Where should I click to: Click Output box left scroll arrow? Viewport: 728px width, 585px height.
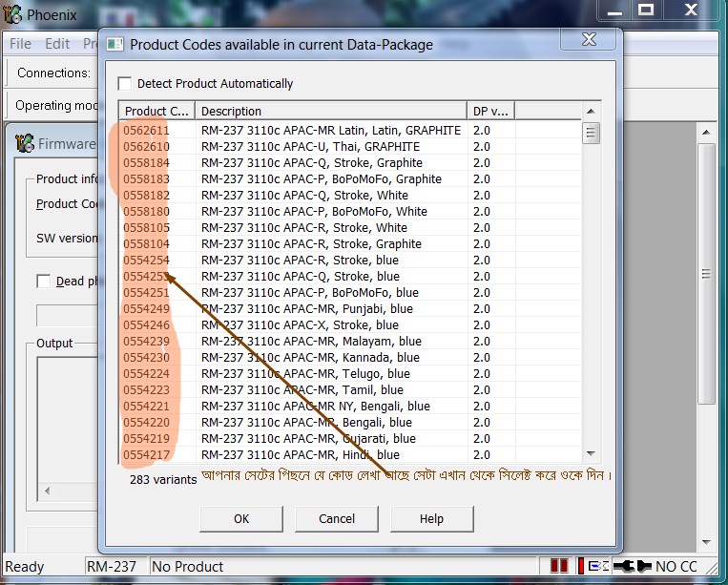pyautogui.click(x=47, y=491)
